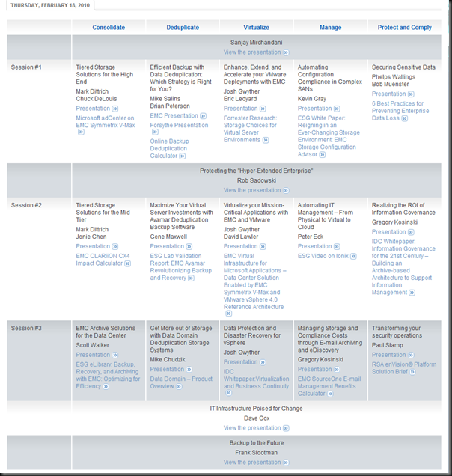Viewport: 452px width, 476px height.
Task: Click arrow icon after Optimizing for Efficiency
Action: [x=106, y=386]
